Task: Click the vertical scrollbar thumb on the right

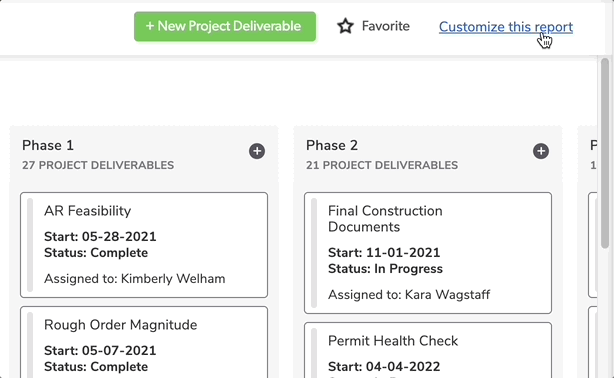Action: point(605,153)
